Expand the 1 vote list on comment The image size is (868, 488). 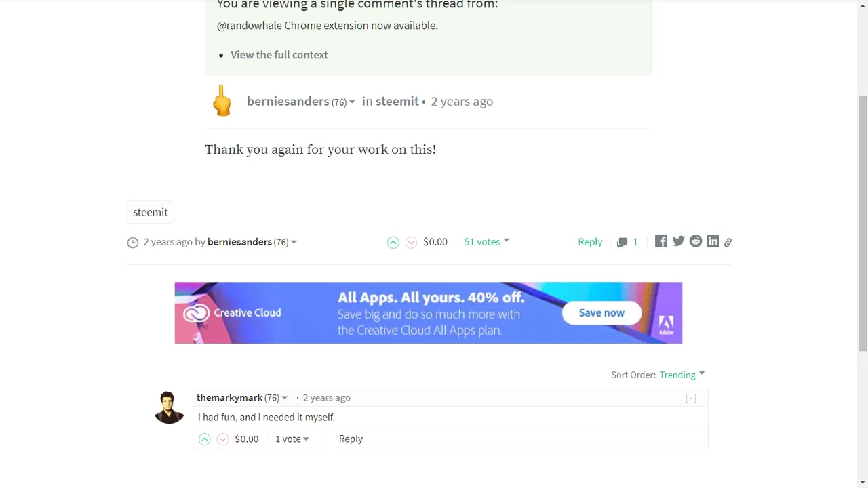pyautogui.click(x=292, y=439)
